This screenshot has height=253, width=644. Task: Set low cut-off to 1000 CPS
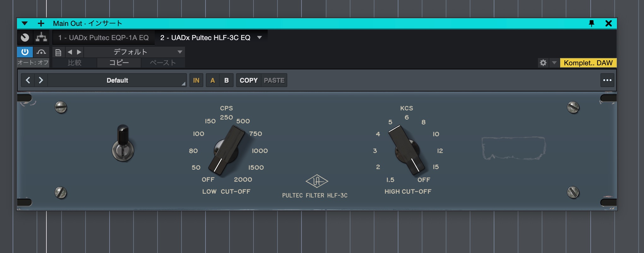260,151
